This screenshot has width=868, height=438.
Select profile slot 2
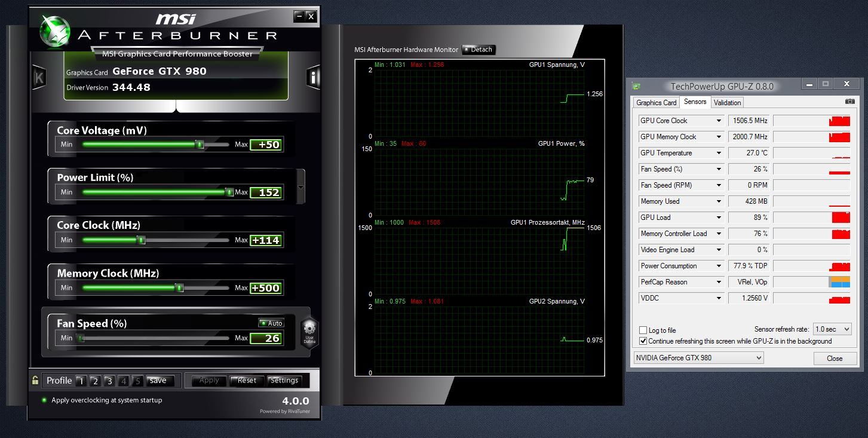click(x=95, y=381)
